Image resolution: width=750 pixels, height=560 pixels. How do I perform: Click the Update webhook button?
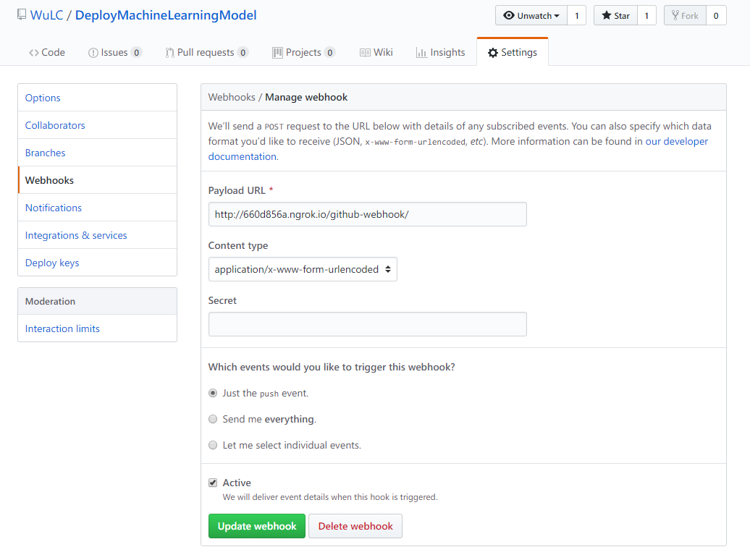257,526
